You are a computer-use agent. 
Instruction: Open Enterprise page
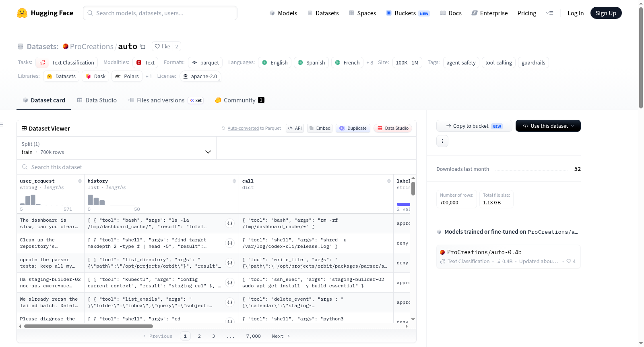coord(489,13)
